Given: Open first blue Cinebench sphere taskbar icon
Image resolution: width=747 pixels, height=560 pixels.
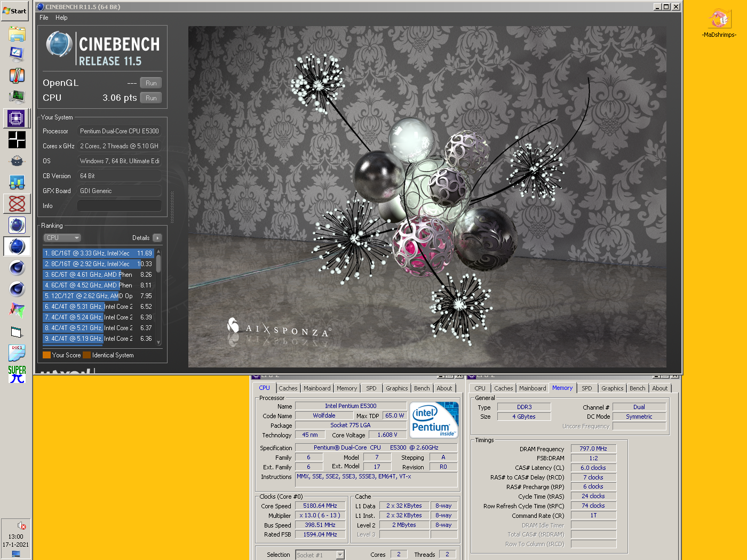Looking at the screenshot, I should pos(17,225).
